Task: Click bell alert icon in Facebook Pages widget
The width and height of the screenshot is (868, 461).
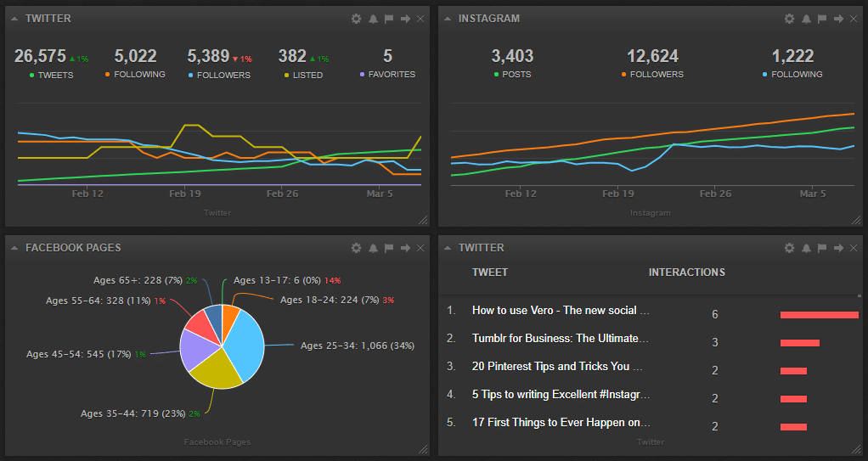Action: coord(373,248)
